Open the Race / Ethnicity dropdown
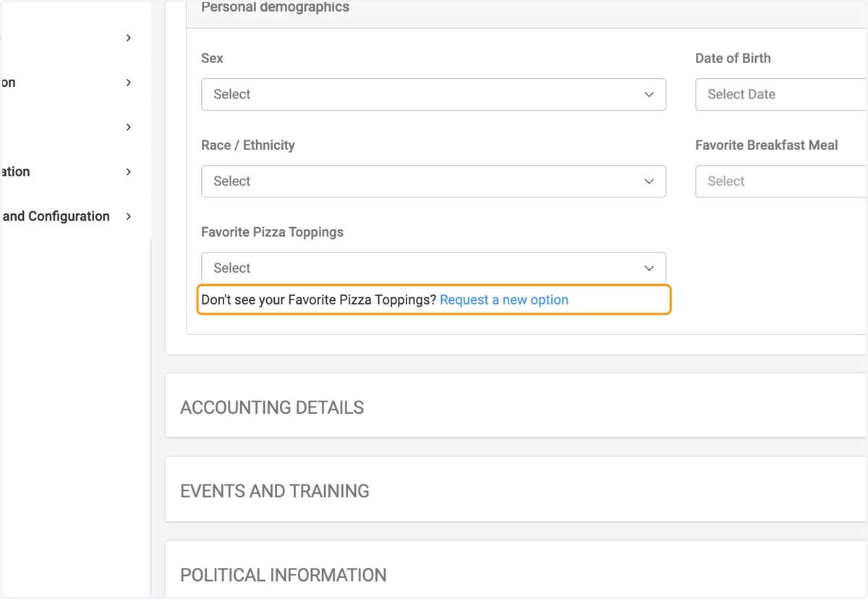Screen dimensions: 868x599 coord(433,181)
